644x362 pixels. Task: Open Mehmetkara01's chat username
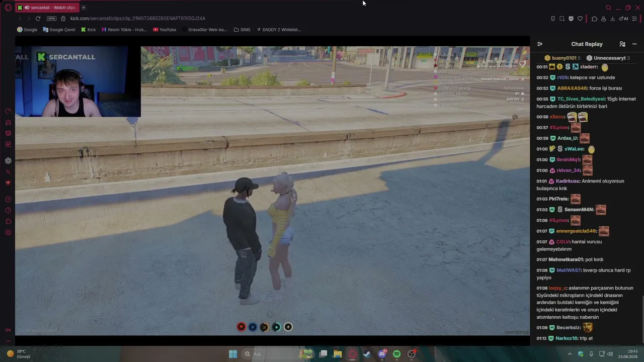(x=566, y=260)
